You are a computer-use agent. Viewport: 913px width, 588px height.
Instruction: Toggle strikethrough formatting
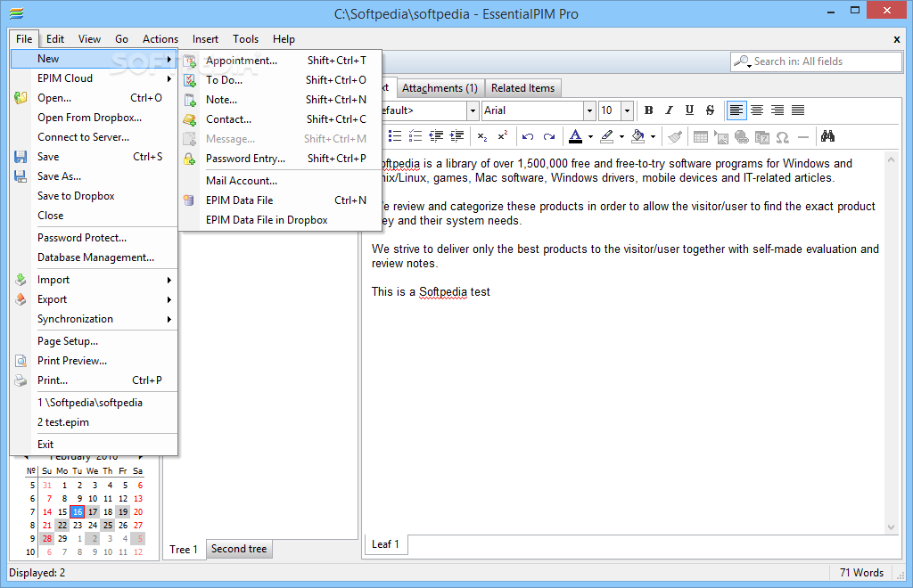coord(710,110)
